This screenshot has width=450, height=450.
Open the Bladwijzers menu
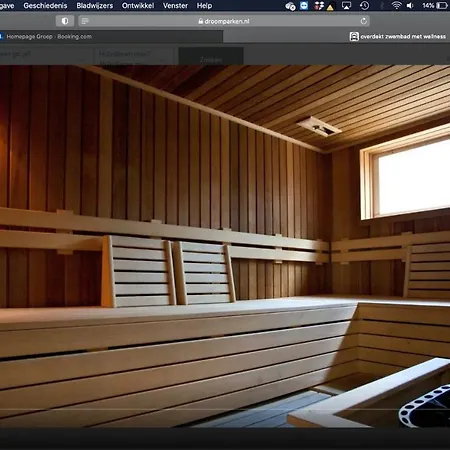click(95, 6)
